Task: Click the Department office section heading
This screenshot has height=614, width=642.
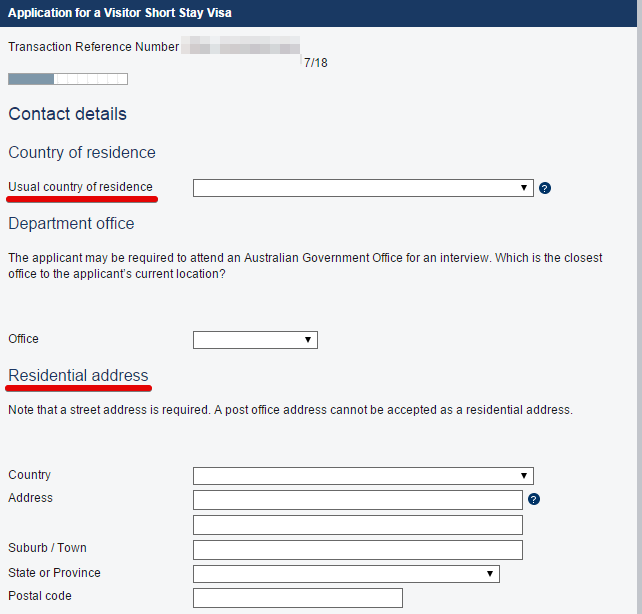Action: [x=71, y=223]
